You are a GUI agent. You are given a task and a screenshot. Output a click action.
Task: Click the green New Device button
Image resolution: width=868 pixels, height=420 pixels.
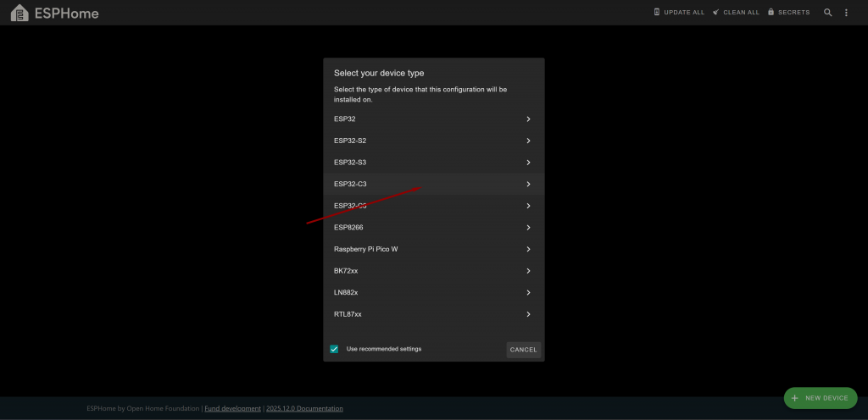(x=820, y=398)
